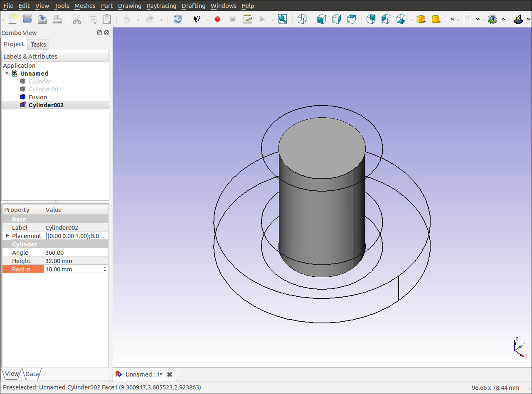
Task: Open the Meshes menu
Action: (x=85, y=6)
